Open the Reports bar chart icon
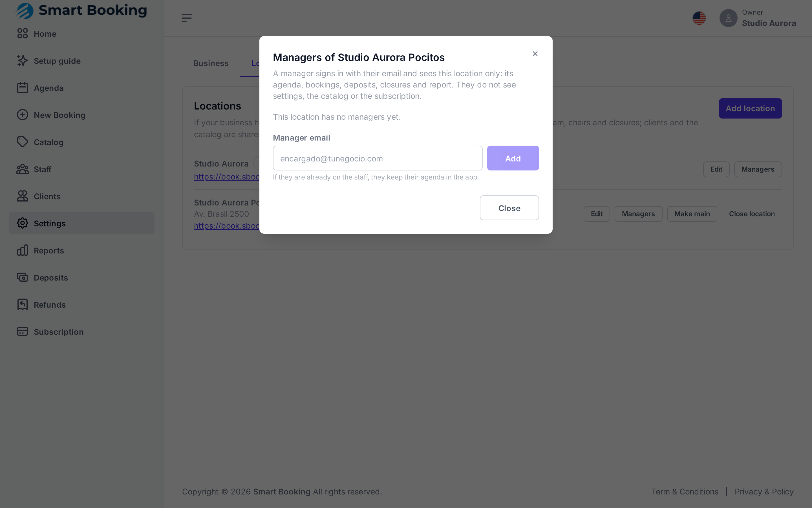The height and width of the screenshot is (508, 812). coord(22,250)
